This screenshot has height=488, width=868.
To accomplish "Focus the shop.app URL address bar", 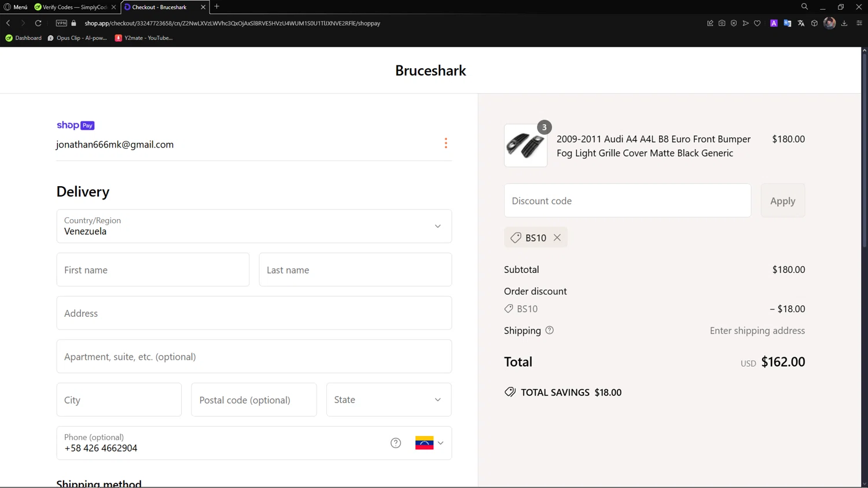I will tap(233, 23).
